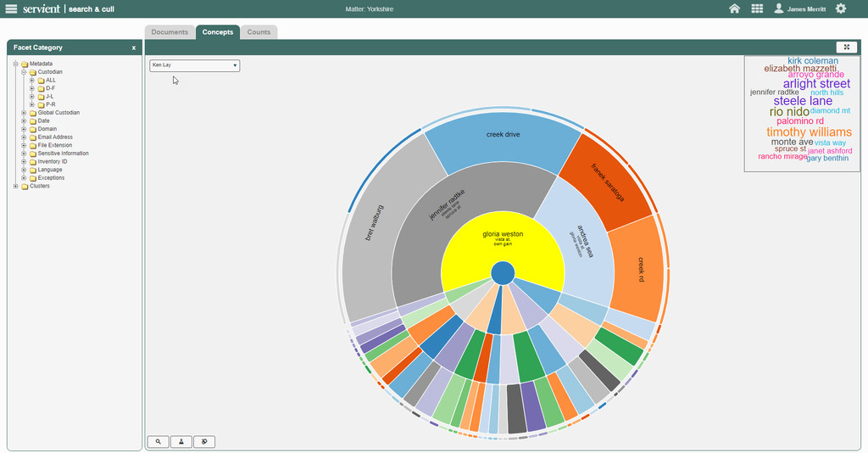Expand the Clusters tree node
The width and height of the screenshot is (868, 453).
click(15, 186)
